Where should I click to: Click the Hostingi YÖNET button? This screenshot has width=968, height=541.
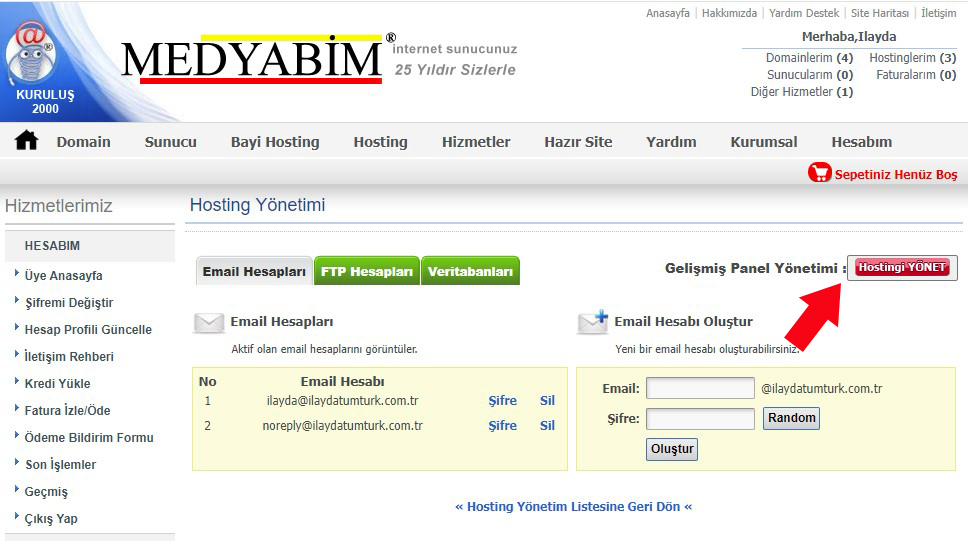pyautogui.click(x=902, y=267)
